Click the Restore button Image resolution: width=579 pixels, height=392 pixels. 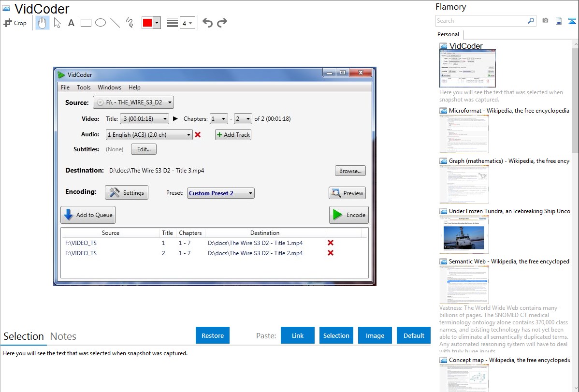213,335
